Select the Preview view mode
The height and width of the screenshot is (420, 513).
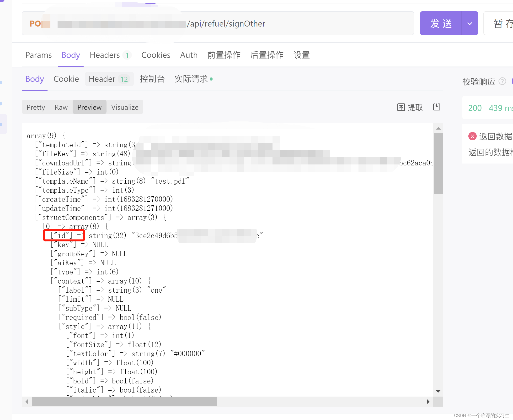pyautogui.click(x=89, y=107)
